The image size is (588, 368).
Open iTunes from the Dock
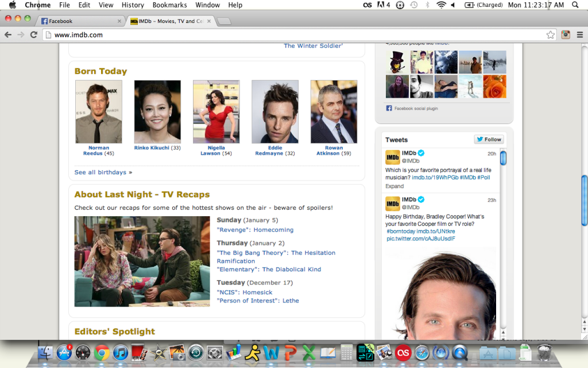coord(121,352)
